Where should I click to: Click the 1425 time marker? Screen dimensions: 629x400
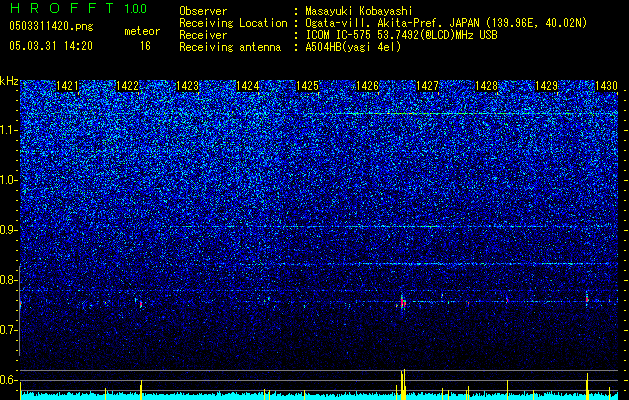[307, 85]
